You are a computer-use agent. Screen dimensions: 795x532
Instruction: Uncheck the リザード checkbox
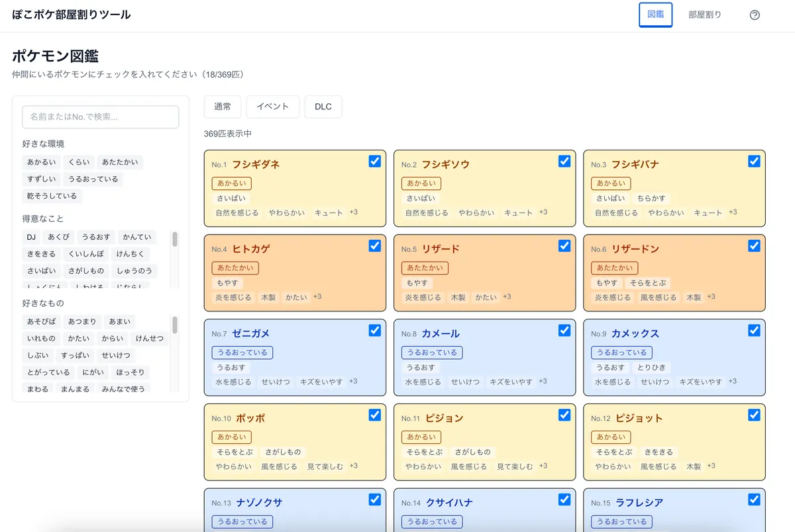564,246
